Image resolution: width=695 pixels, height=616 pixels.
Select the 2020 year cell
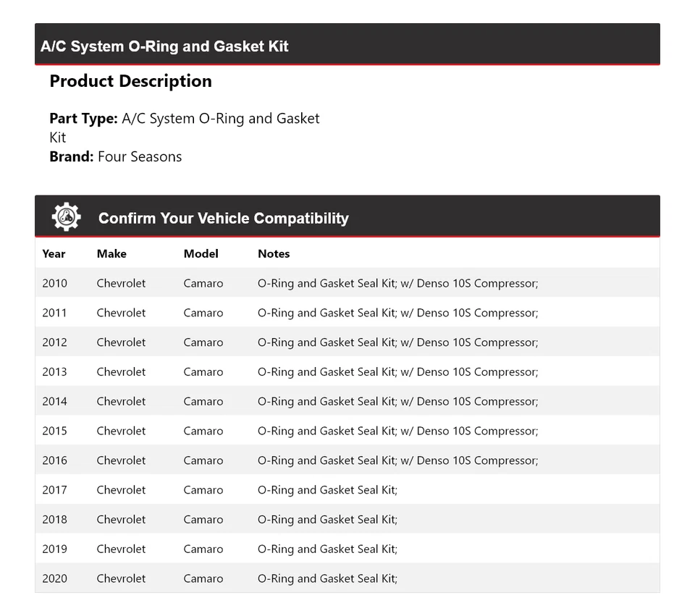pyautogui.click(x=54, y=578)
